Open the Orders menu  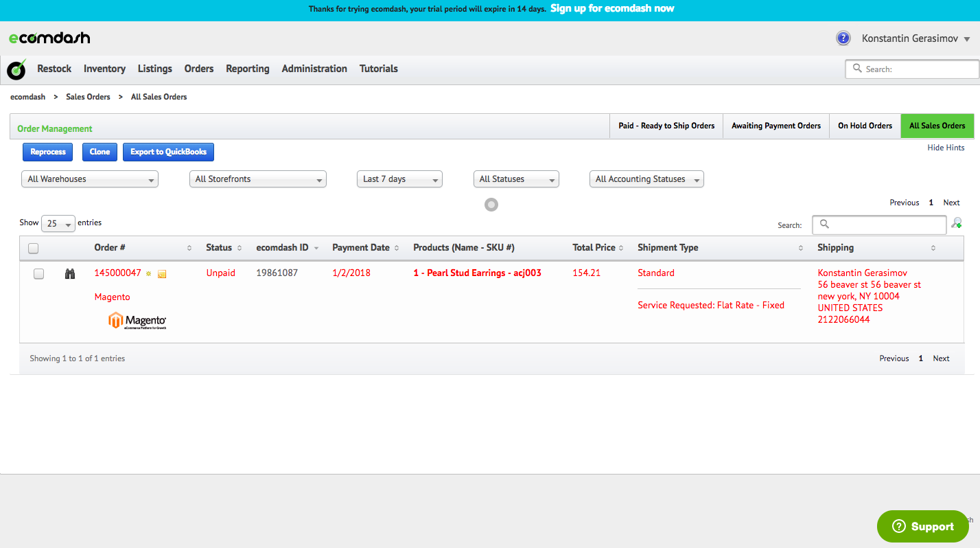(198, 69)
